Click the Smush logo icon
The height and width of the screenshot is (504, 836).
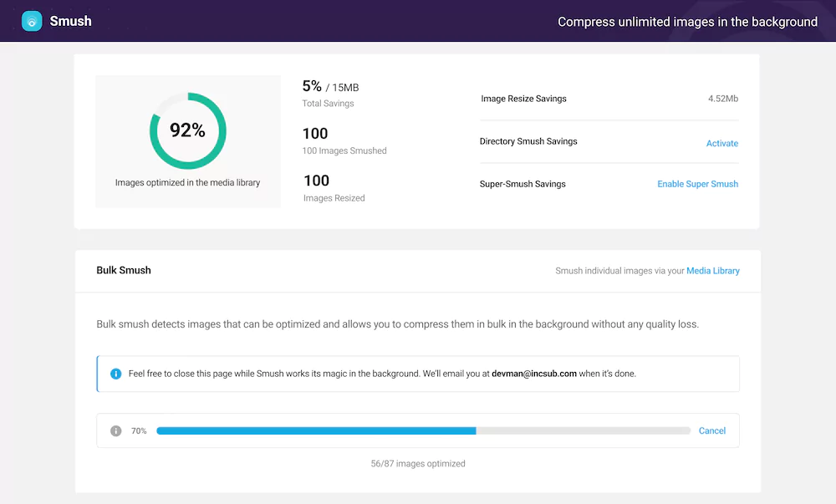coord(31,21)
